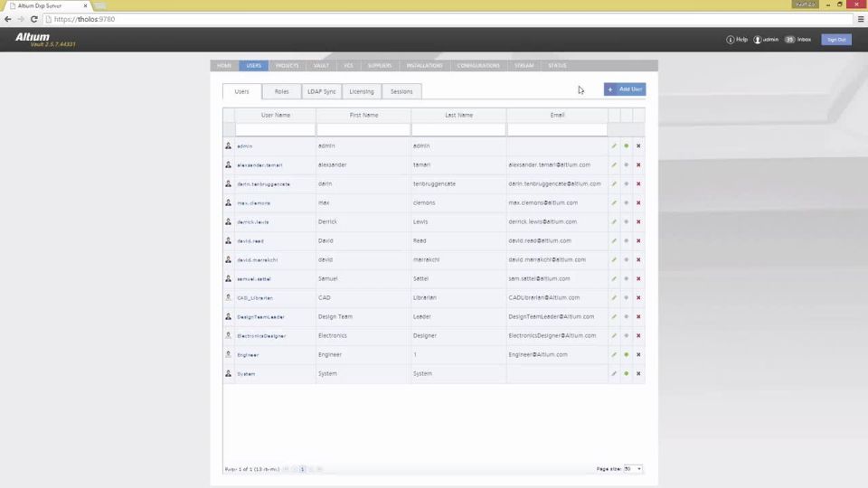Screen dimensions: 868x488
Task: Open the inbox with 35 badge
Action: tap(797, 40)
